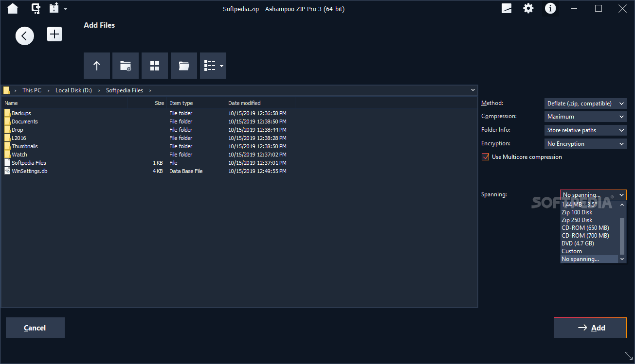Open the Compression level dropdown

pyautogui.click(x=585, y=117)
